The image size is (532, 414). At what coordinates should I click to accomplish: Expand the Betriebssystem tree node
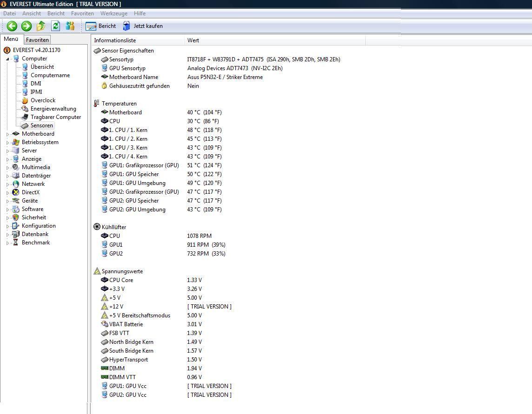point(7,143)
